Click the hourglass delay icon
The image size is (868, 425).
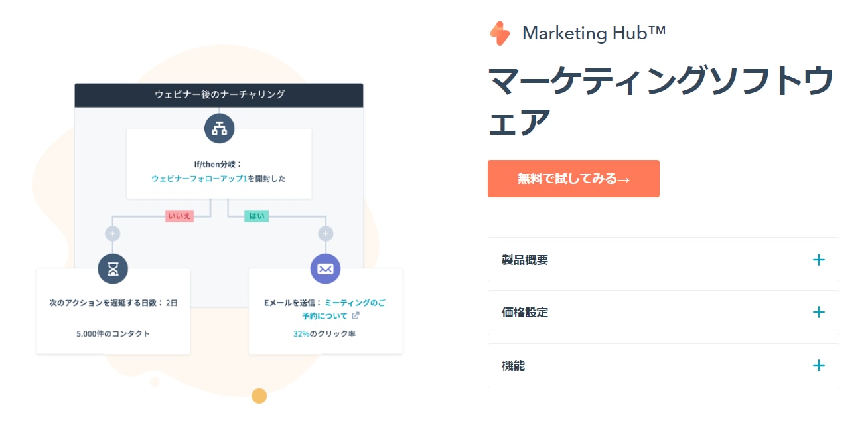[113, 269]
